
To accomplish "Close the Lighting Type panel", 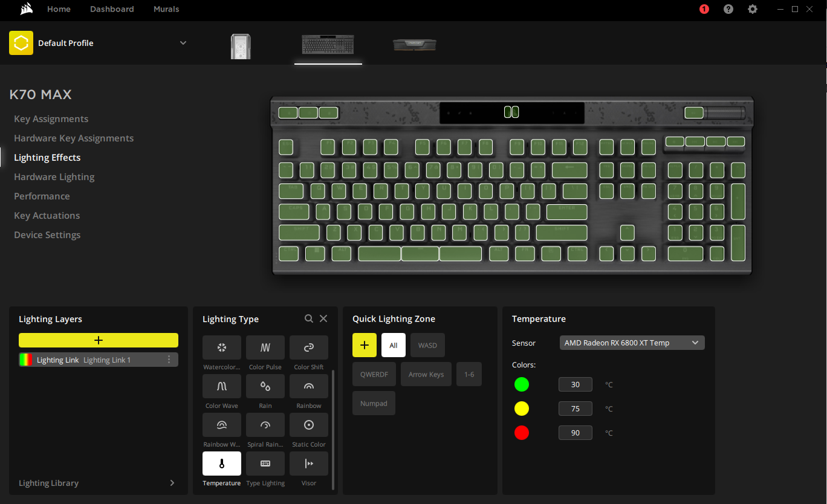I will tap(323, 318).
